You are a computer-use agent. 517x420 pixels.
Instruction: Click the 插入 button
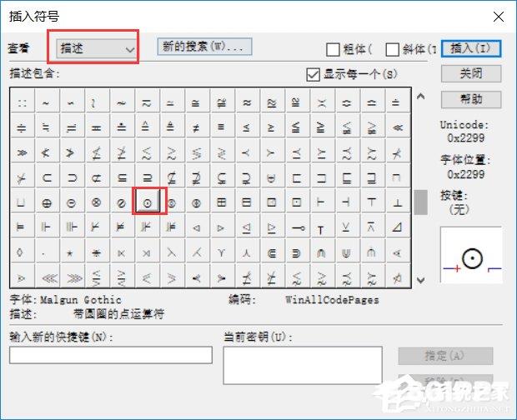[x=470, y=48]
